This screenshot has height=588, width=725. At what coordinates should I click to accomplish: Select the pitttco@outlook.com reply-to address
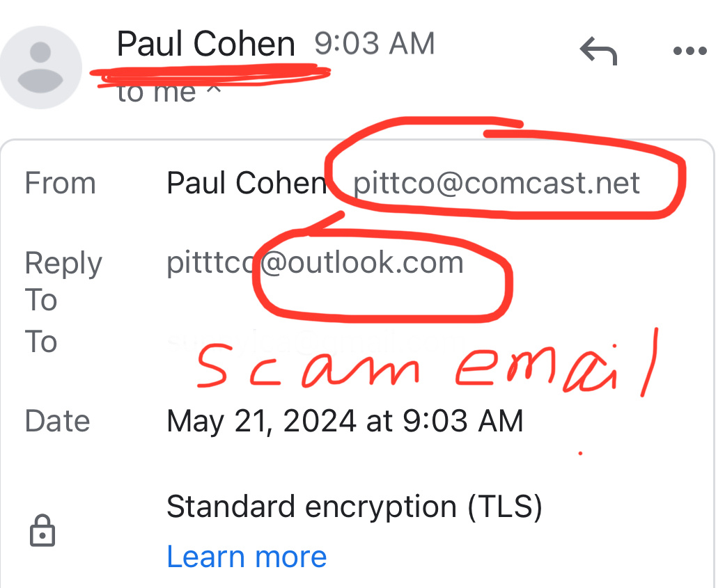pos(315,263)
